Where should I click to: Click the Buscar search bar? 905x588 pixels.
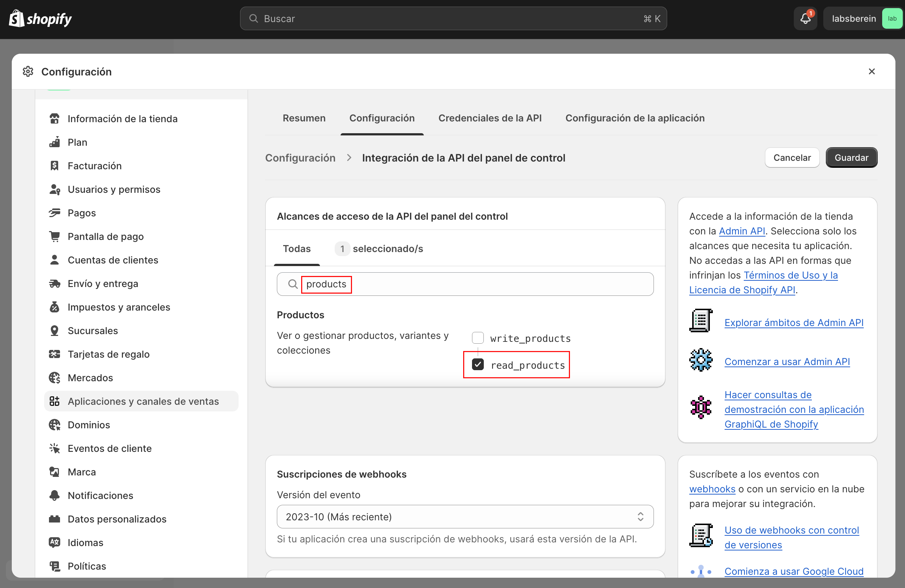tap(452, 18)
